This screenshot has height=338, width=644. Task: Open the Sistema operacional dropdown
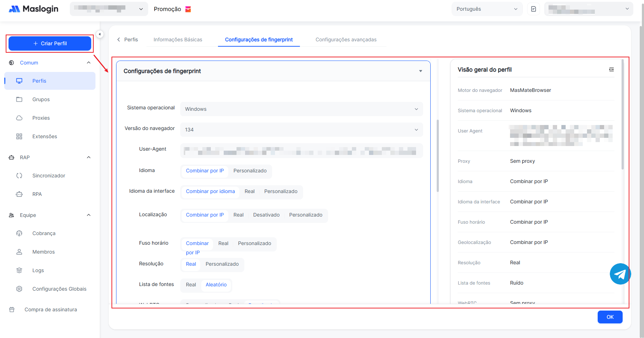tap(301, 109)
